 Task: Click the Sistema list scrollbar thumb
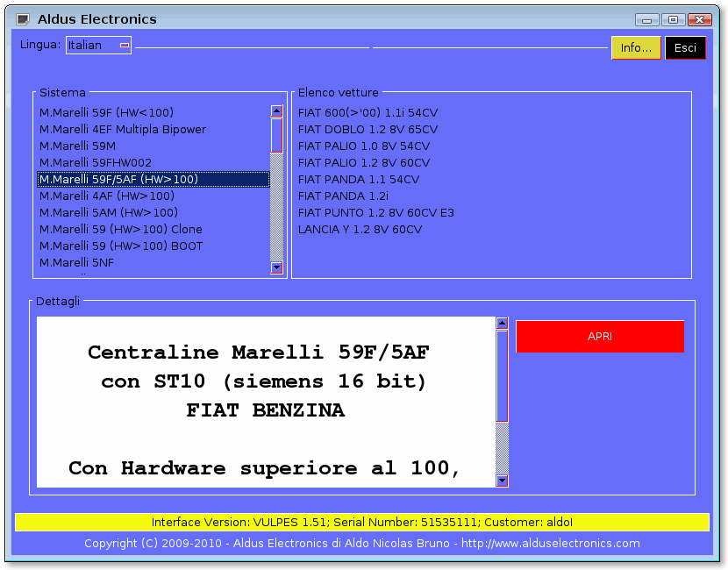point(276,135)
